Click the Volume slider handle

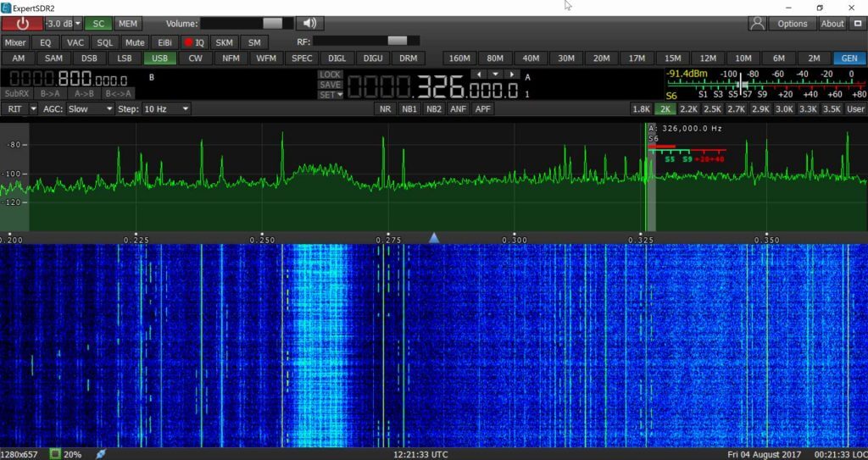click(272, 24)
